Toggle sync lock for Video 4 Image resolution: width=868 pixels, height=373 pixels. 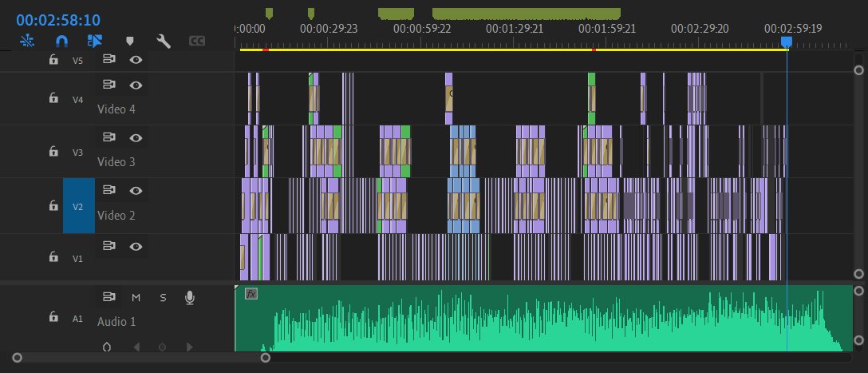point(109,85)
